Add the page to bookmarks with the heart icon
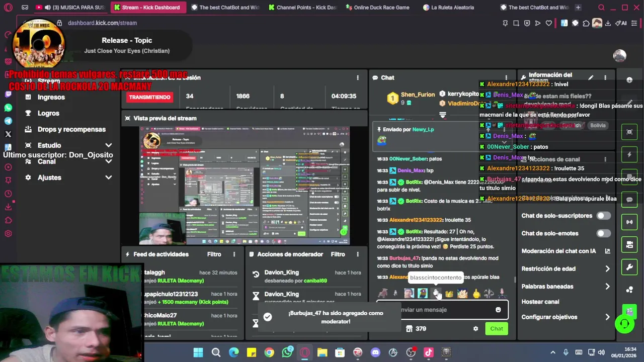 tap(549, 23)
